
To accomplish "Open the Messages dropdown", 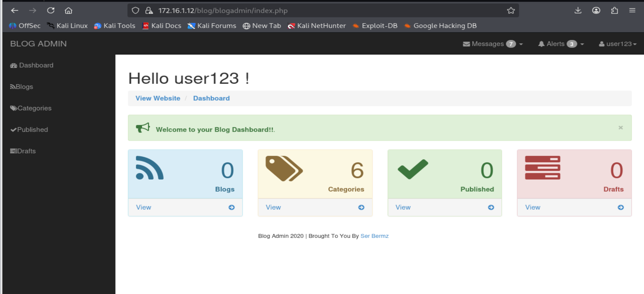I will click(493, 44).
